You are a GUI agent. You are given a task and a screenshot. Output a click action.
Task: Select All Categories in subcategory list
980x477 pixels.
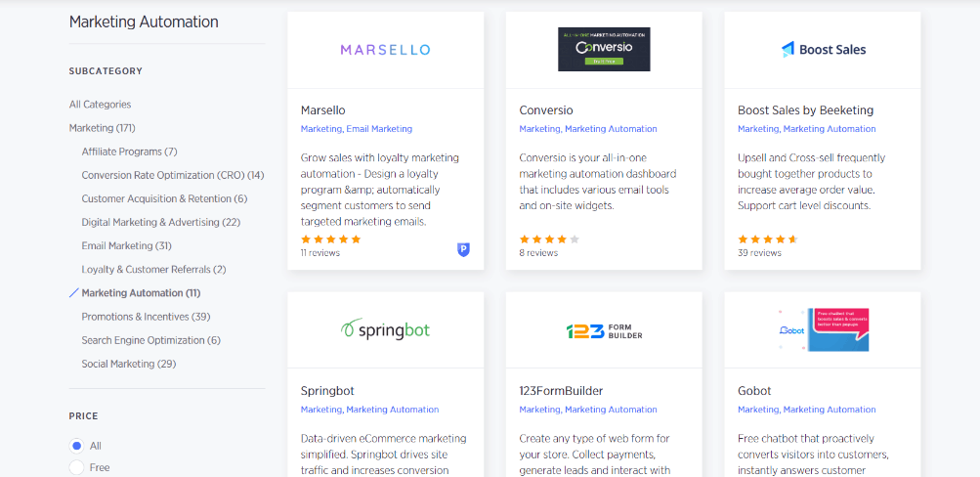(x=100, y=105)
